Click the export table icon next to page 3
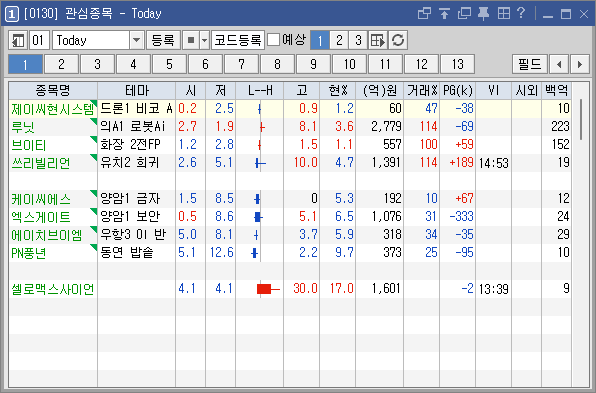 click(377, 40)
